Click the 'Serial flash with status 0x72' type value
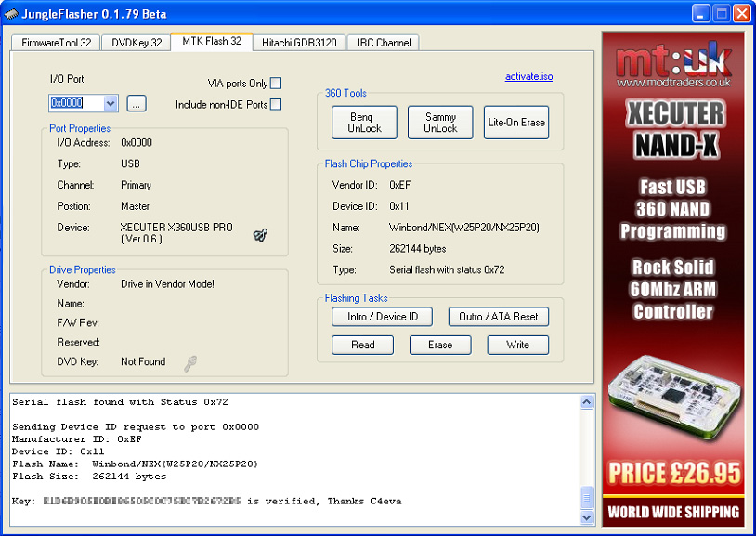Screen dimensions: 756x536 pyautogui.click(x=447, y=269)
